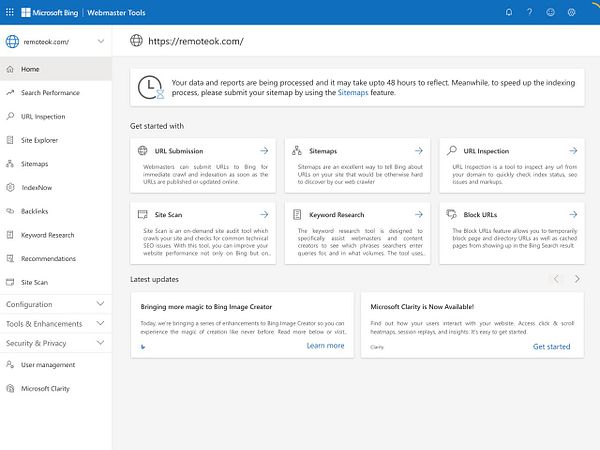Click the feedback smiley icon
This screenshot has width=600, height=450.
[x=550, y=12]
